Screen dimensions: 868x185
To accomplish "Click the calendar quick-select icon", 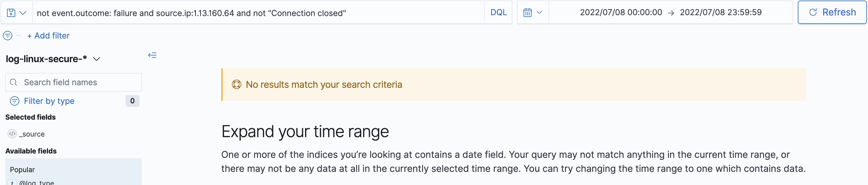I will 527,13.
